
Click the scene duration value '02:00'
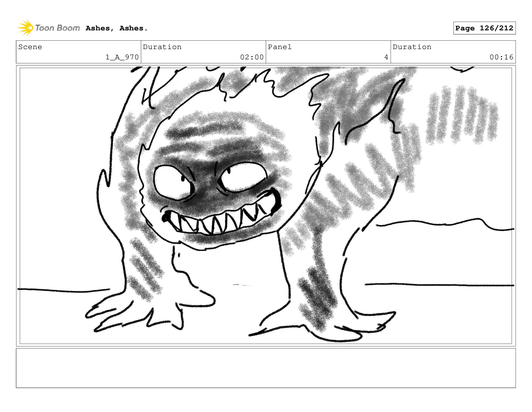click(252, 57)
